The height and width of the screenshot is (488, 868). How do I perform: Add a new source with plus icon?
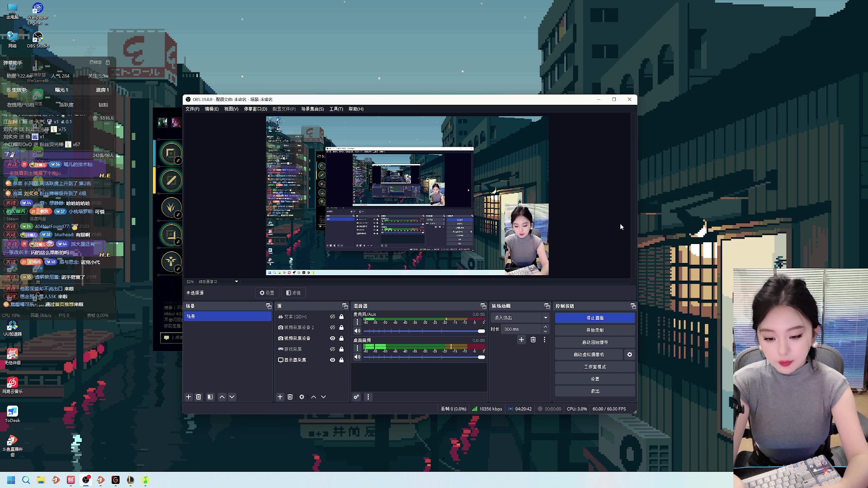(280, 397)
